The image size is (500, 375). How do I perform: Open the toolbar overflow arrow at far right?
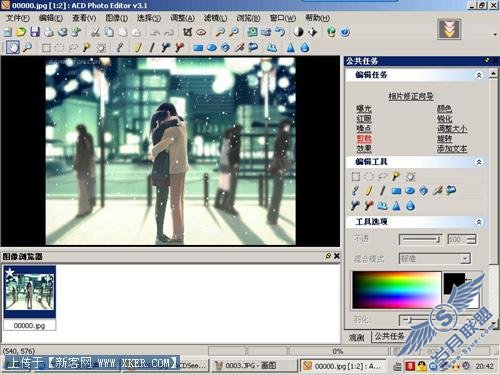[495, 34]
